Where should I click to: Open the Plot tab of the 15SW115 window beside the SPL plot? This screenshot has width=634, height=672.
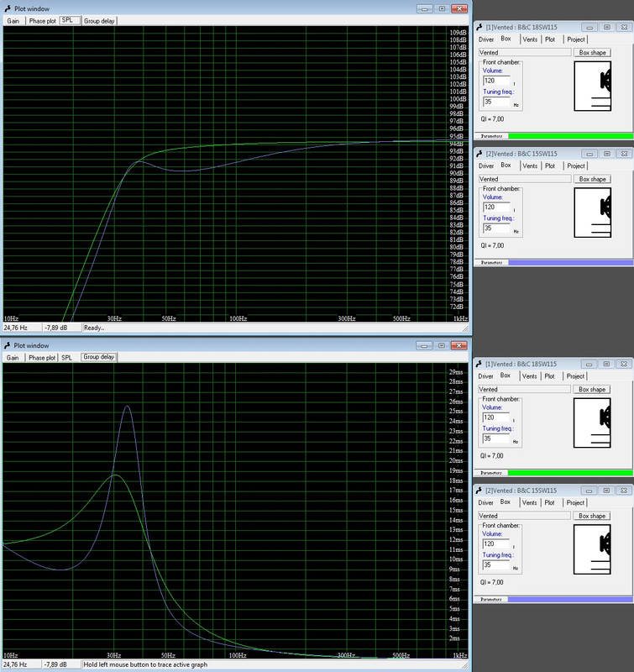point(551,165)
